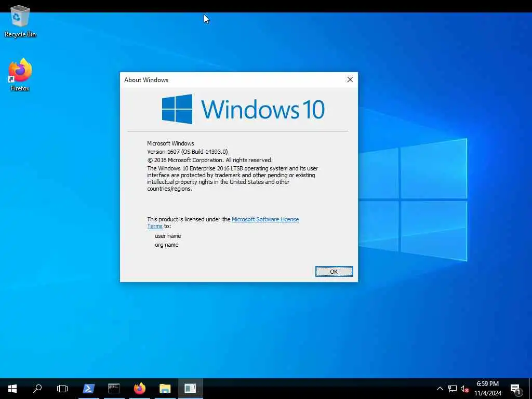Open the Recycle Bin desktop icon
Image resolution: width=532 pixels, height=399 pixels.
tap(20, 21)
